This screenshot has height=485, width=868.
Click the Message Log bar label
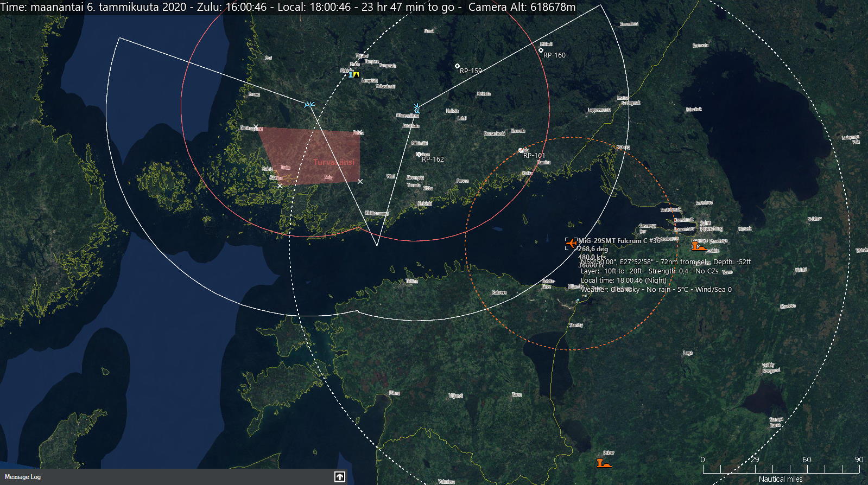tap(23, 477)
